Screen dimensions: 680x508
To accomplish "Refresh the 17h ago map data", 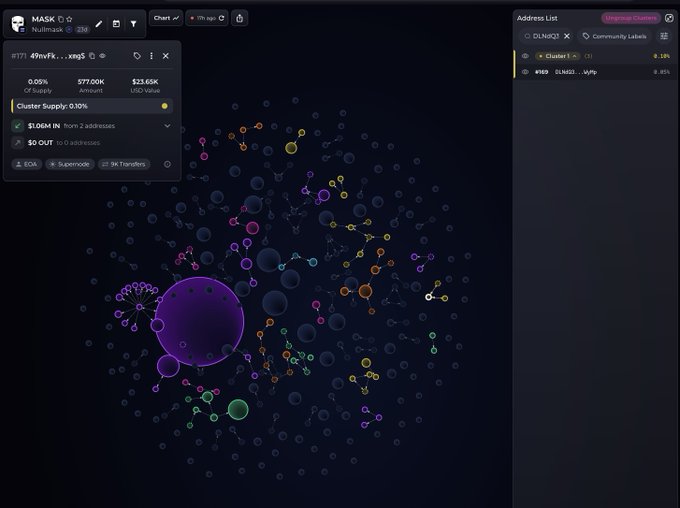I will click(x=222, y=18).
